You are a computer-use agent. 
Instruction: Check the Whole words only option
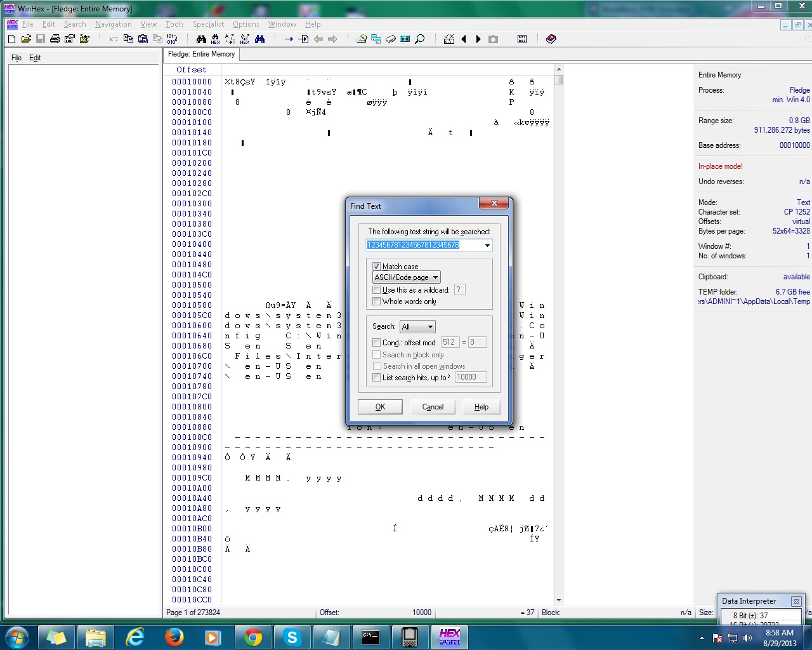377,301
